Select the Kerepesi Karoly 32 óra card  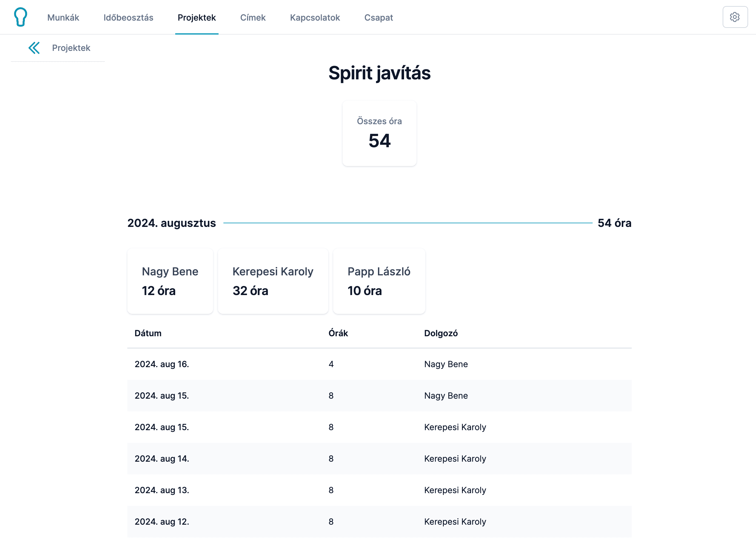pyautogui.click(x=273, y=281)
